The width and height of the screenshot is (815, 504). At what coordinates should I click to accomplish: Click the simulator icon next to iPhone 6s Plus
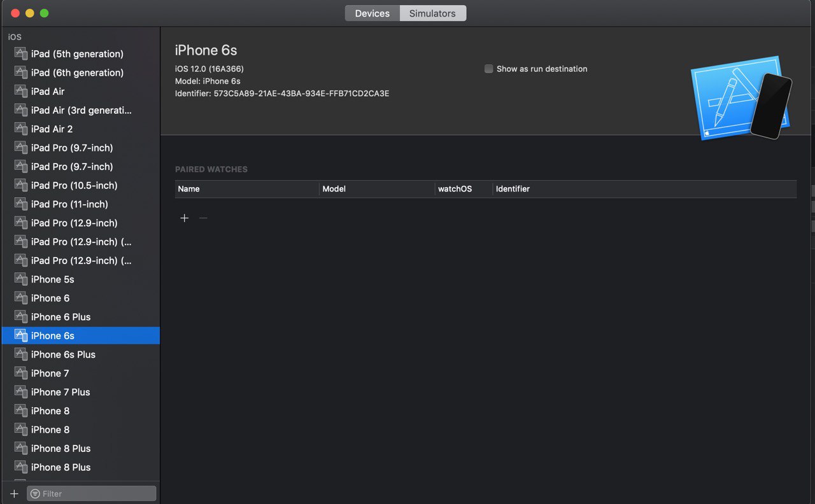(21, 354)
